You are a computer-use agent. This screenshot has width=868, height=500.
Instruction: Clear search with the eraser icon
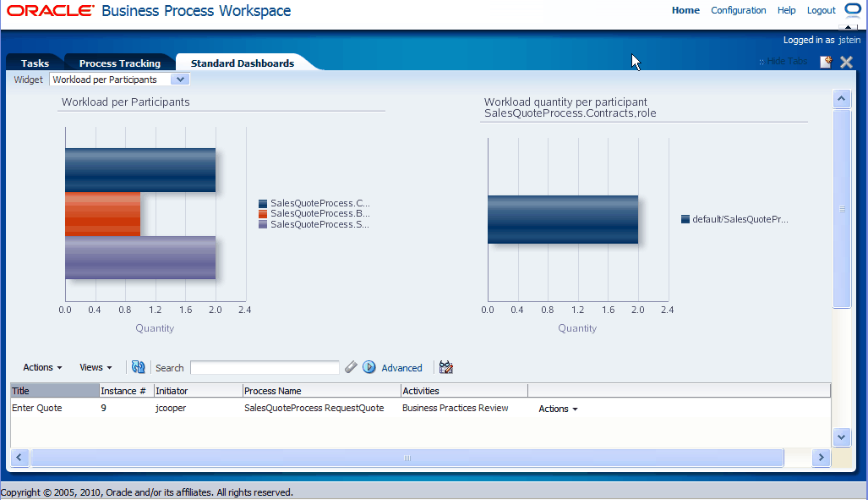click(351, 367)
